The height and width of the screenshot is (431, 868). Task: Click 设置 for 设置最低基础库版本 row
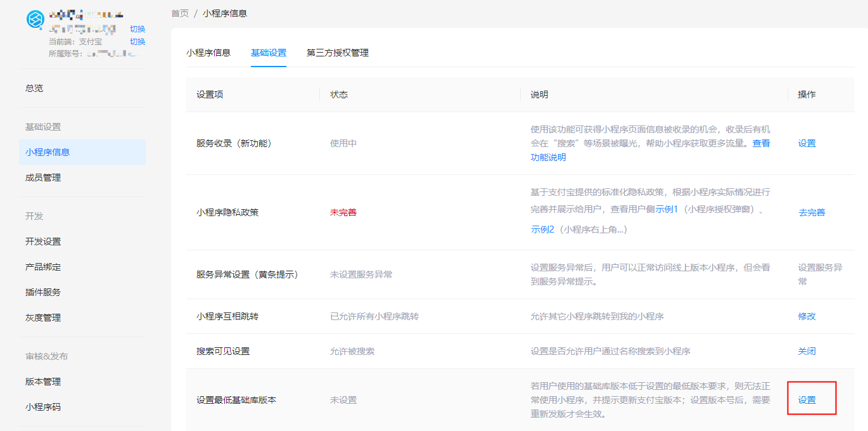[x=807, y=400]
